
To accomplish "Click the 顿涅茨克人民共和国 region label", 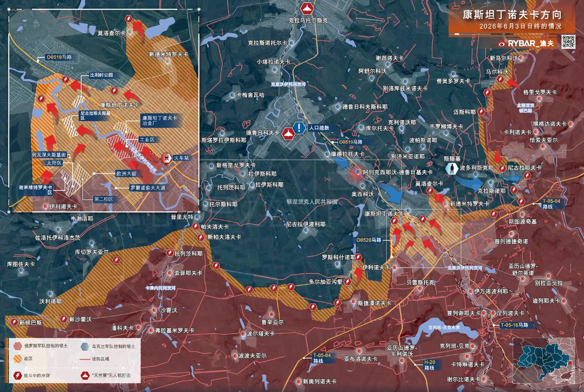I will (312, 201).
